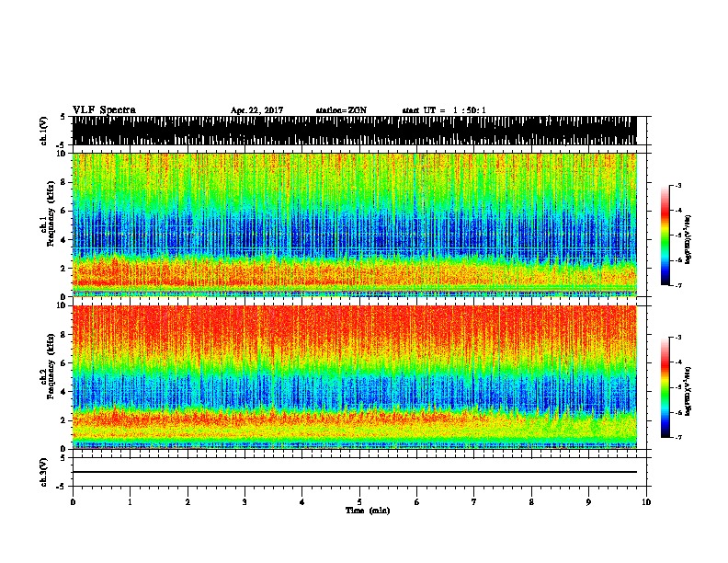Click the "6" kHz tick on ch.1 axis
Image resolution: width=728 pixels, height=563 pixels.
coord(64,211)
